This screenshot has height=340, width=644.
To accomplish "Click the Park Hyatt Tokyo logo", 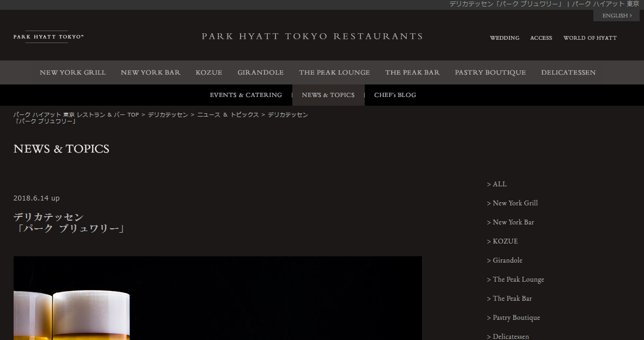I will 48,37.
